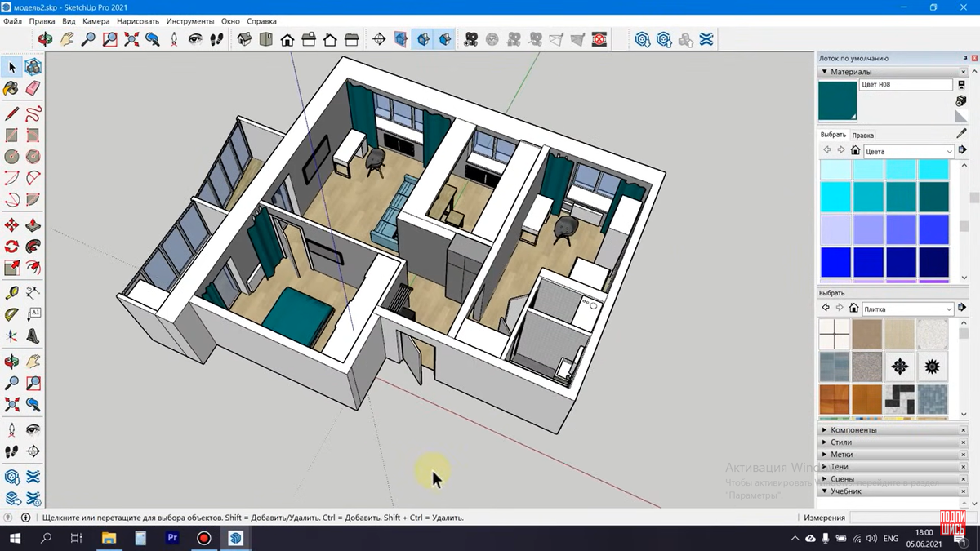
Task: Click the Pan hand tool in top toolbar
Action: [67, 38]
